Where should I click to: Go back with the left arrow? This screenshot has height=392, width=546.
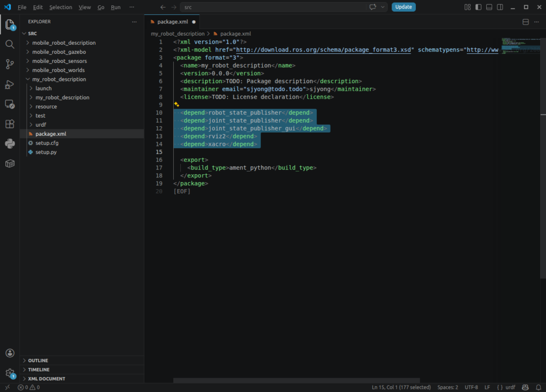pos(163,7)
